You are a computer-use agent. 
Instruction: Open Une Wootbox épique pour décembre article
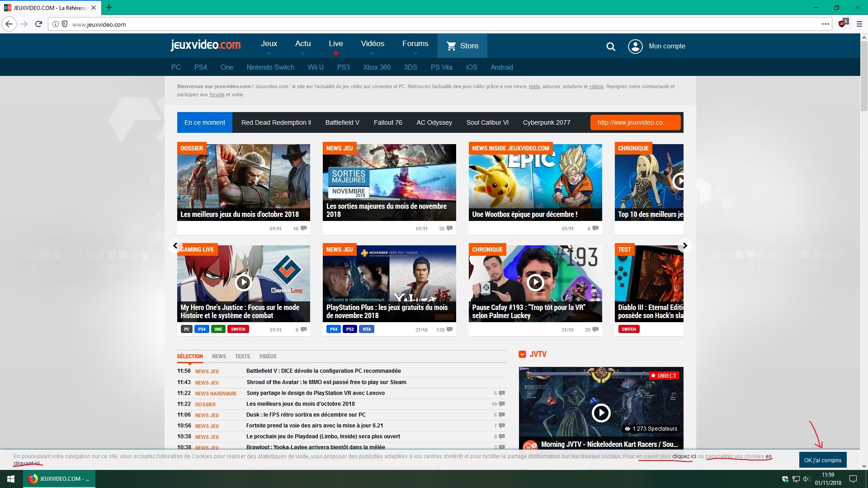coord(535,183)
